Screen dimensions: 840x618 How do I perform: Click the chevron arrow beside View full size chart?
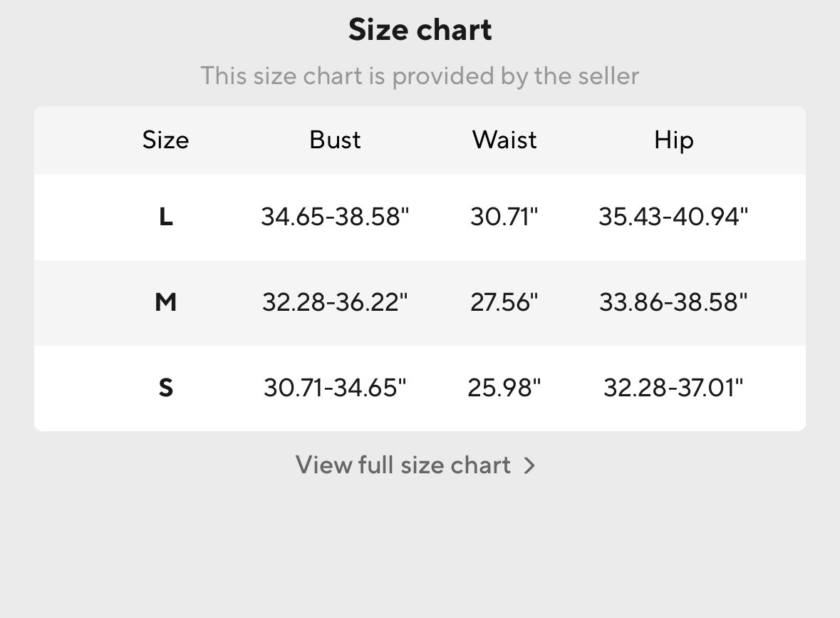coord(529,465)
